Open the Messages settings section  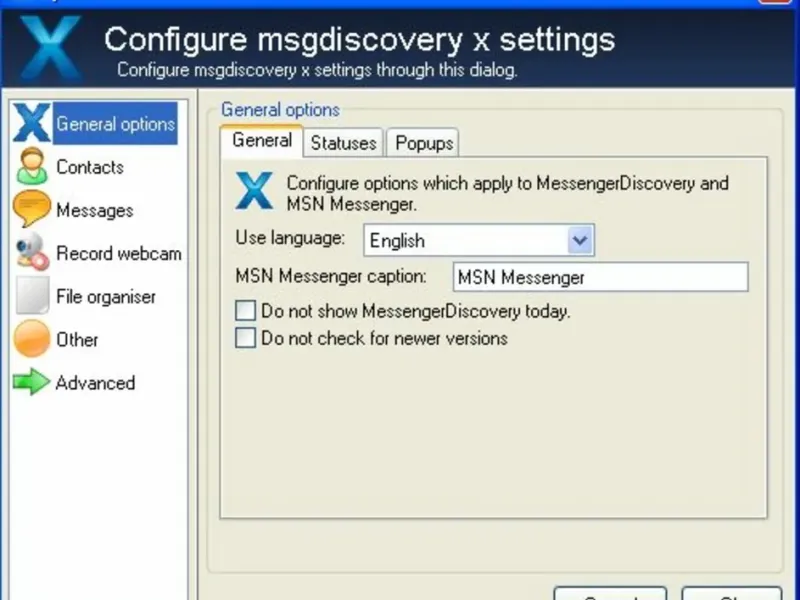pyautogui.click(x=94, y=210)
